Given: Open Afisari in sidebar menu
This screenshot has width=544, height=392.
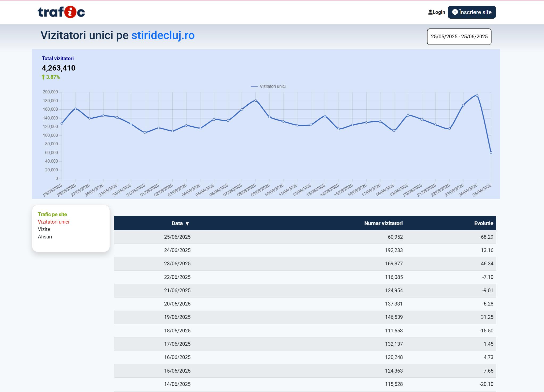Looking at the screenshot, I should pos(45,237).
